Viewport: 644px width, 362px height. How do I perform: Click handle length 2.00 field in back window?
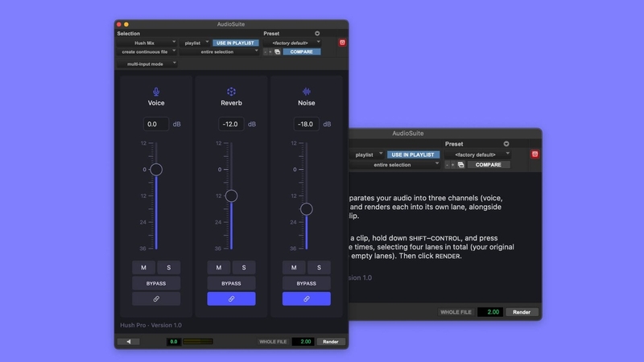point(490,312)
